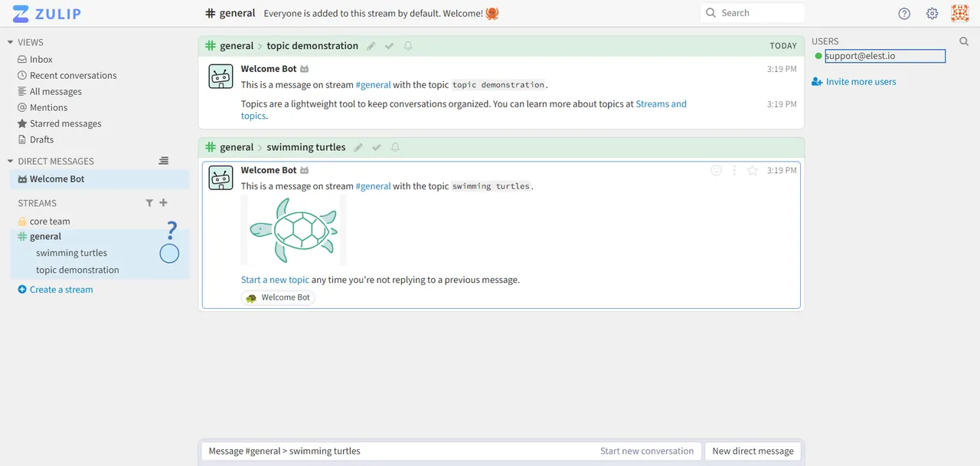980x466 pixels.
Task: Click Start new conversation button
Action: pos(647,451)
